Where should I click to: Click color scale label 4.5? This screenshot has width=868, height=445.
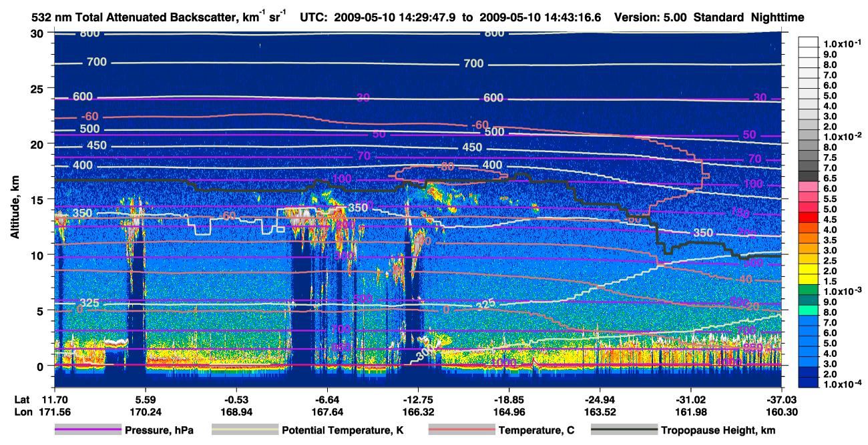[830, 219]
